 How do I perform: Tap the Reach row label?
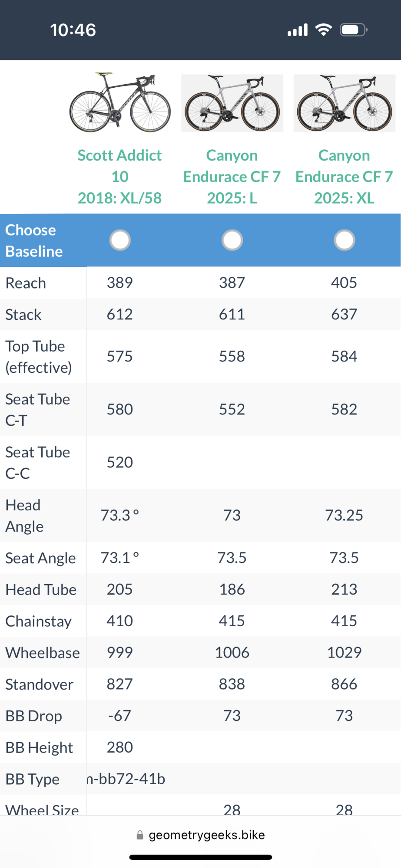[x=26, y=283]
